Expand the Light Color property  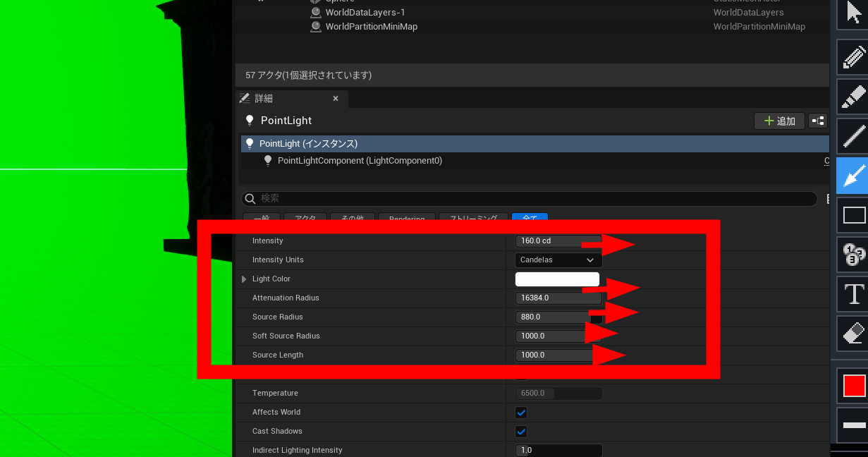[x=244, y=279]
